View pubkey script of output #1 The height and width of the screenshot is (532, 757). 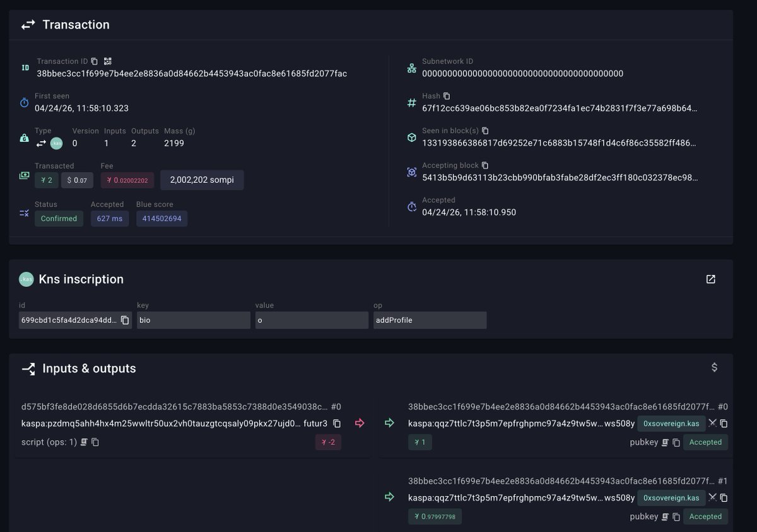click(x=664, y=517)
